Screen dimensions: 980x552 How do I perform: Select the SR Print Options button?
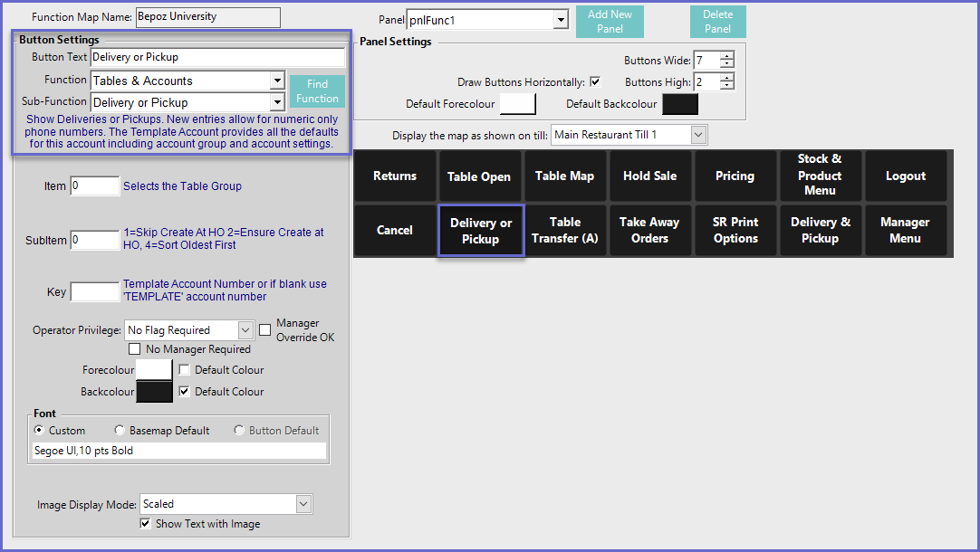point(735,231)
